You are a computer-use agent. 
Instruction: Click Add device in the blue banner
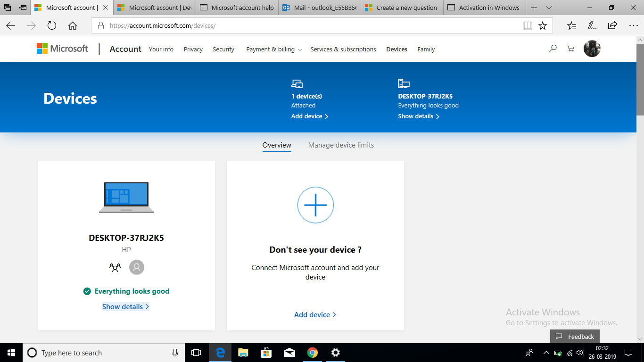click(x=310, y=116)
